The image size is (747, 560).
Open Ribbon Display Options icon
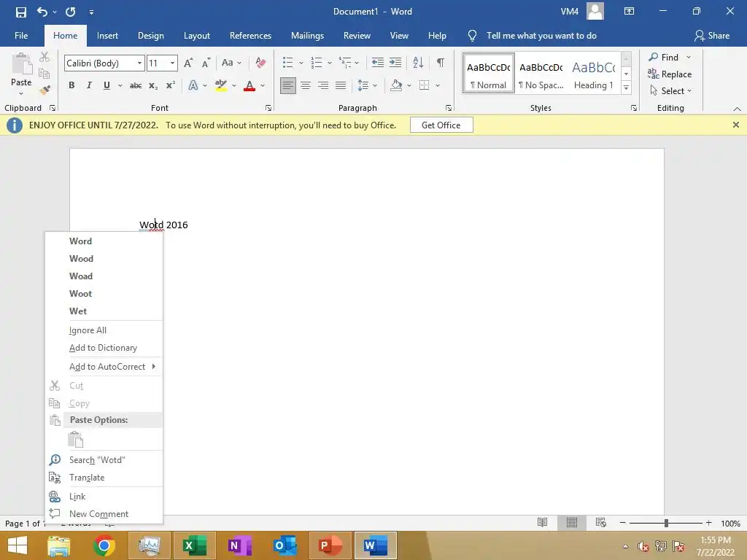[x=629, y=12]
